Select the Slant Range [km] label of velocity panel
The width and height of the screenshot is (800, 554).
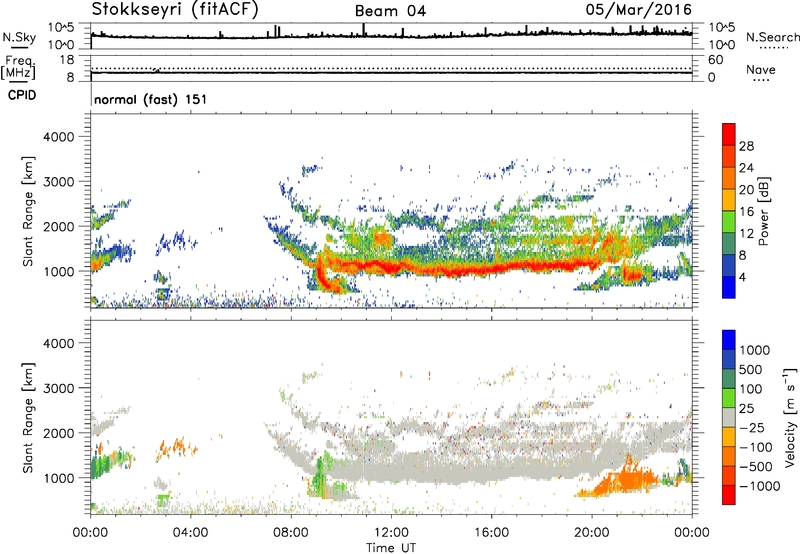coord(28,417)
